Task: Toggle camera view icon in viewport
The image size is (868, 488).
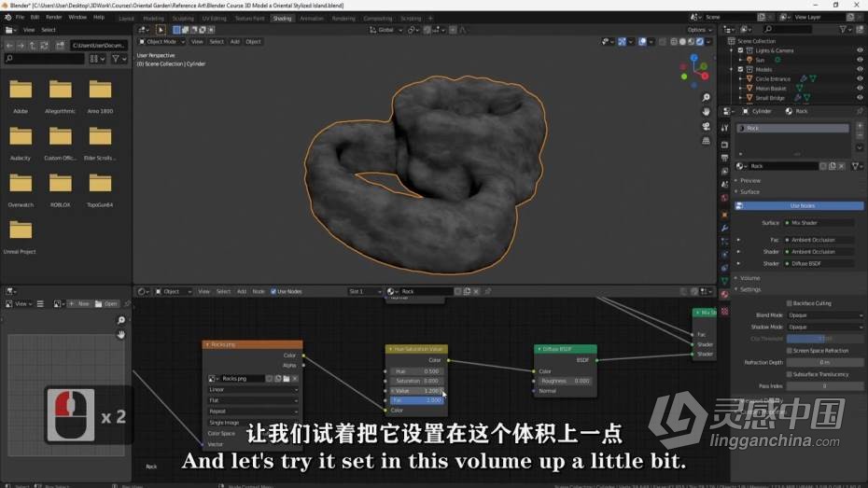Action: point(706,126)
